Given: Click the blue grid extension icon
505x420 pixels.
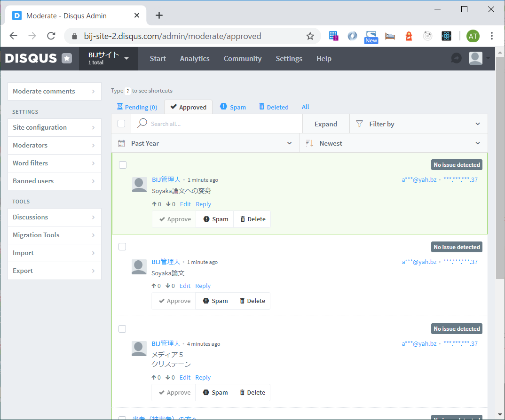Looking at the screenshot, I should [x=333, y=36].
